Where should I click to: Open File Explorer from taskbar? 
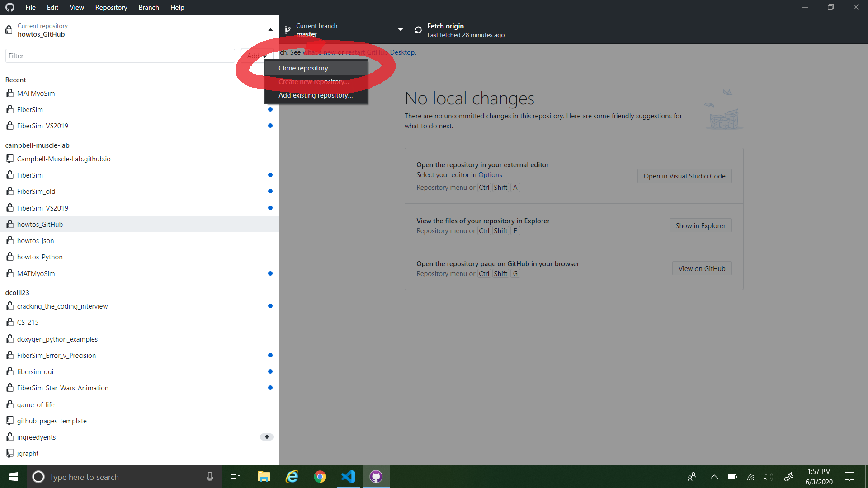click(x=264, y=477)
